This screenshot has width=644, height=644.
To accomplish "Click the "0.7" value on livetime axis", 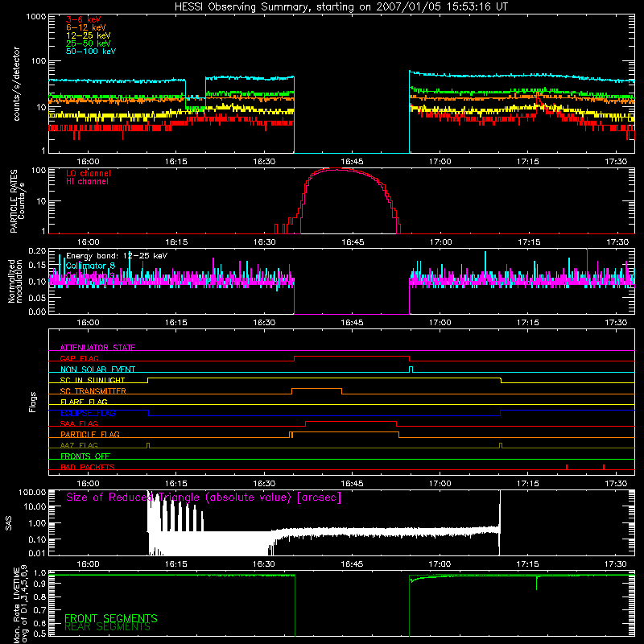I will tap(39, 610).
